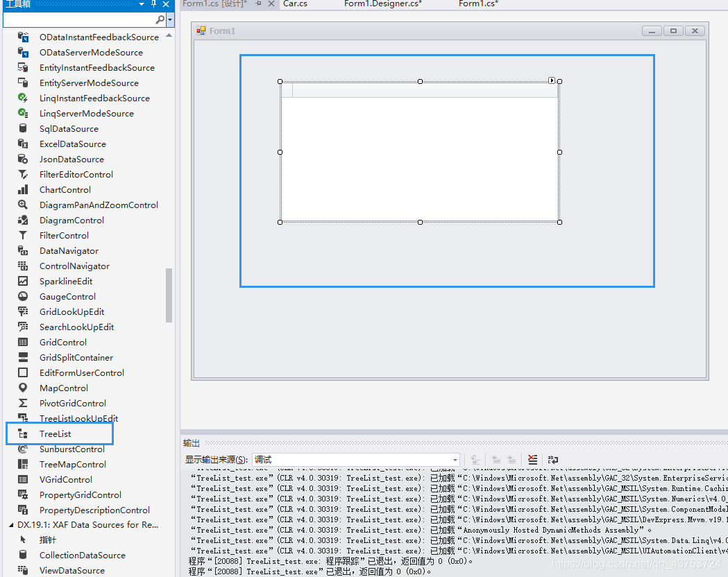Activate the Form1.cs design tab
Viewport: 728px width, 577px height.
point(214,3)
